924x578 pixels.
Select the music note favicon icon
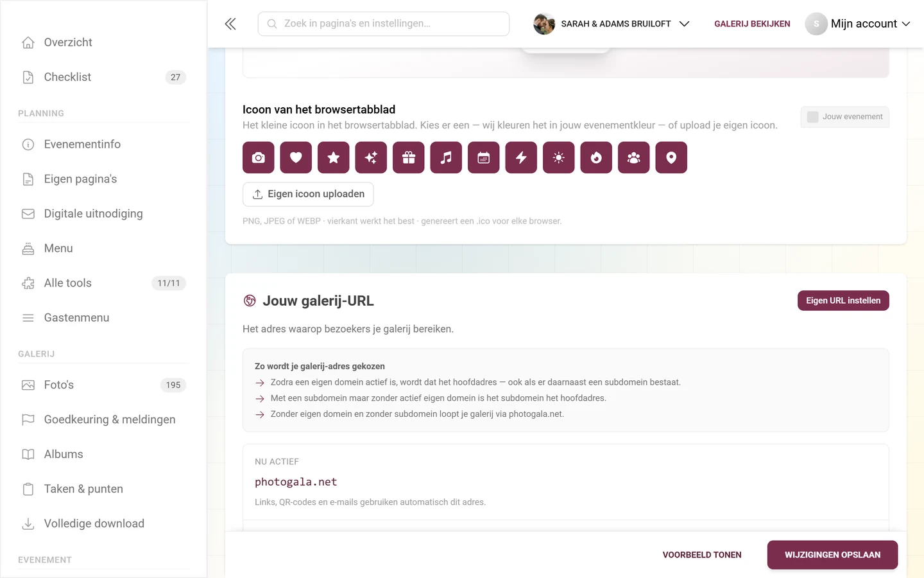[446, 157]
